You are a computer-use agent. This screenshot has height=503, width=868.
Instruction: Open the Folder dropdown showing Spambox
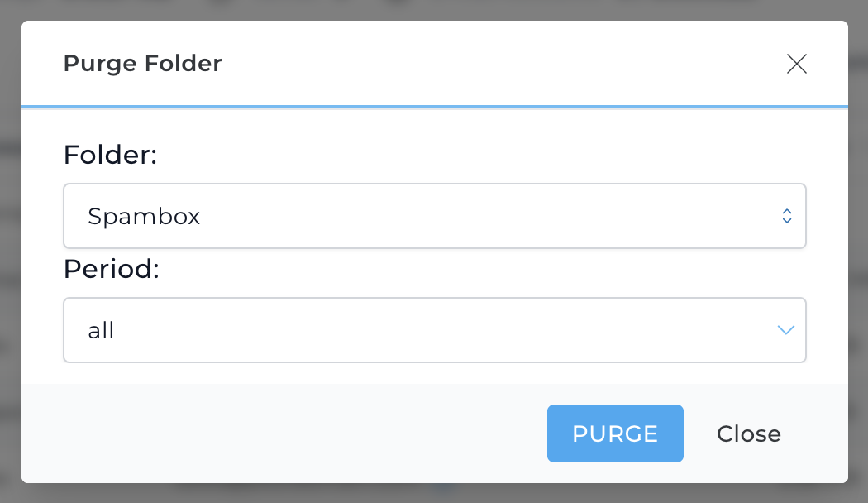(434, 216)
